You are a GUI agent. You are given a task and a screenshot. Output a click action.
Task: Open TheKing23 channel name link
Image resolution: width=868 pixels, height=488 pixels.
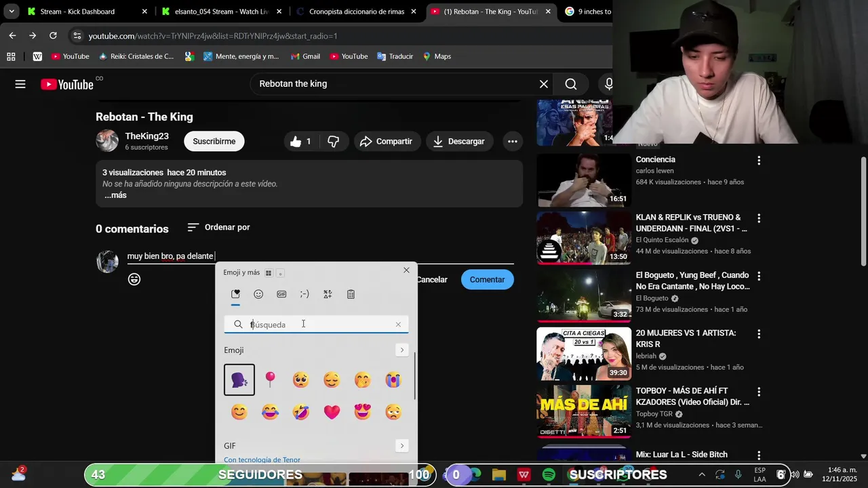[146, 136]
